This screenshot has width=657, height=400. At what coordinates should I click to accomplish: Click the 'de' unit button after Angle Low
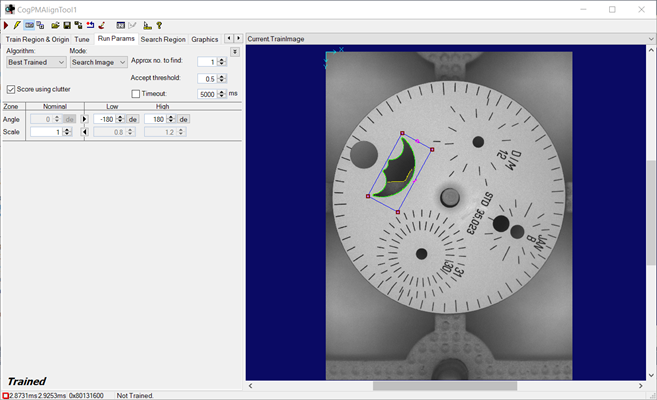pyautogui.click(x=130, y=119)
